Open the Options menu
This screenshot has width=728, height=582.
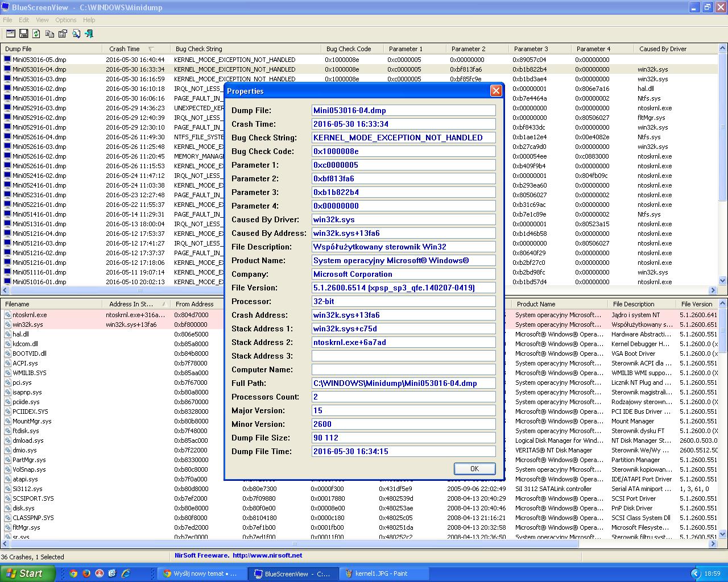(66, 20)
